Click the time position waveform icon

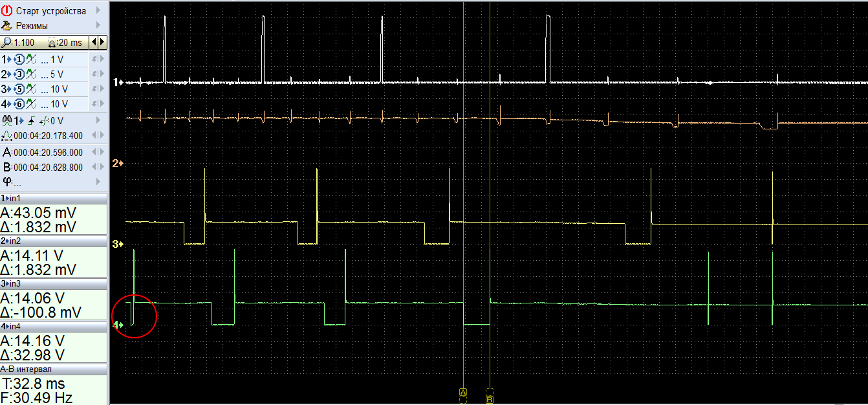click(7, 136)
